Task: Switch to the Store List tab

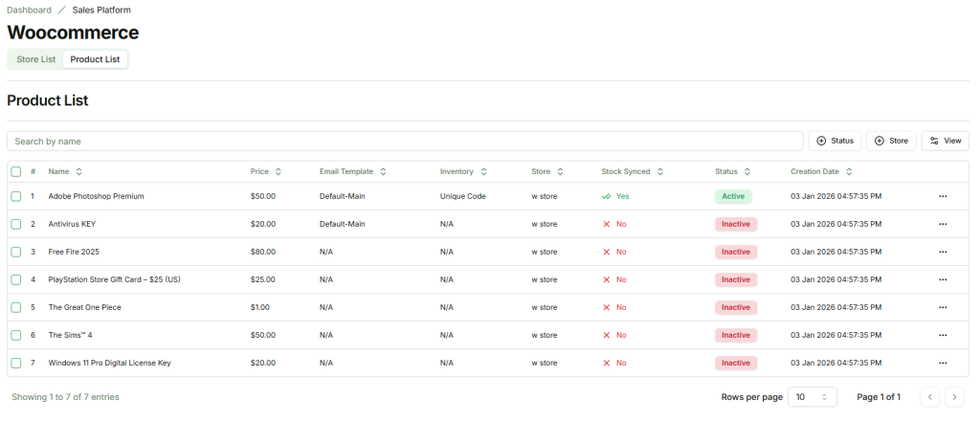Action: (36, 59)
